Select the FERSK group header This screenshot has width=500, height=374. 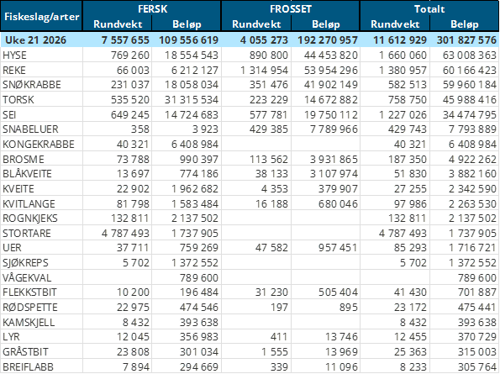(x=152, y=9)
